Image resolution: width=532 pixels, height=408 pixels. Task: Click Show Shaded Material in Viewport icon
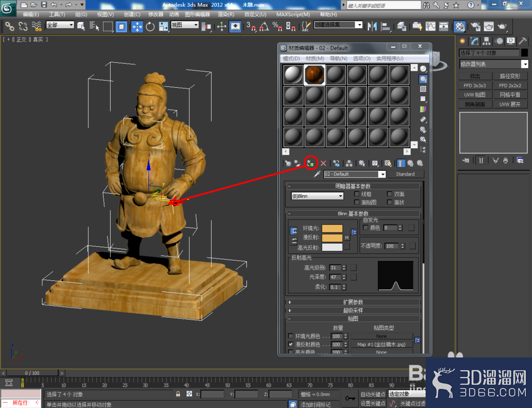click(x=388, y=163)
